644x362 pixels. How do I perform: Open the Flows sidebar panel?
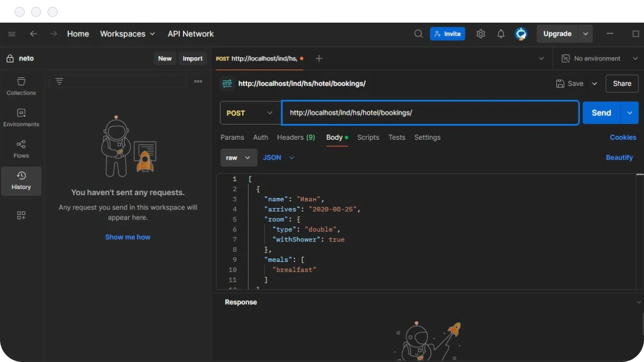pos(21,149)
